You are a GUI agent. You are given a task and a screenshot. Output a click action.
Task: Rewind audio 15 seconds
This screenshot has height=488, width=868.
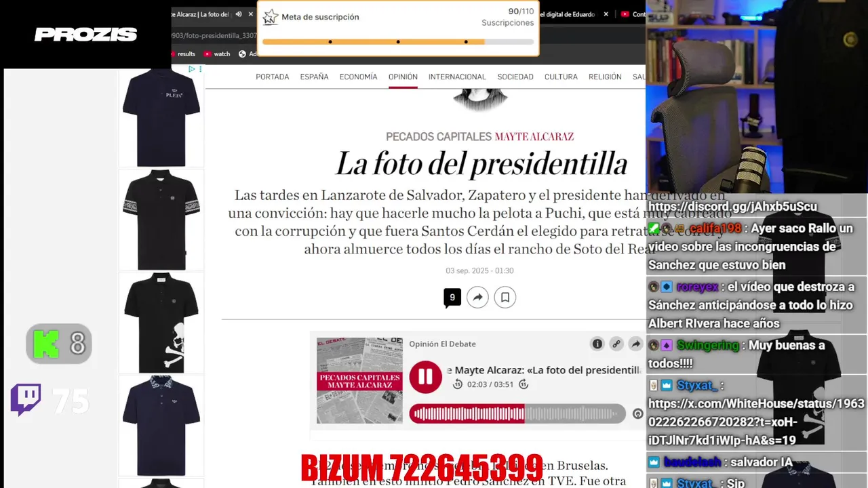pos(458,384)
